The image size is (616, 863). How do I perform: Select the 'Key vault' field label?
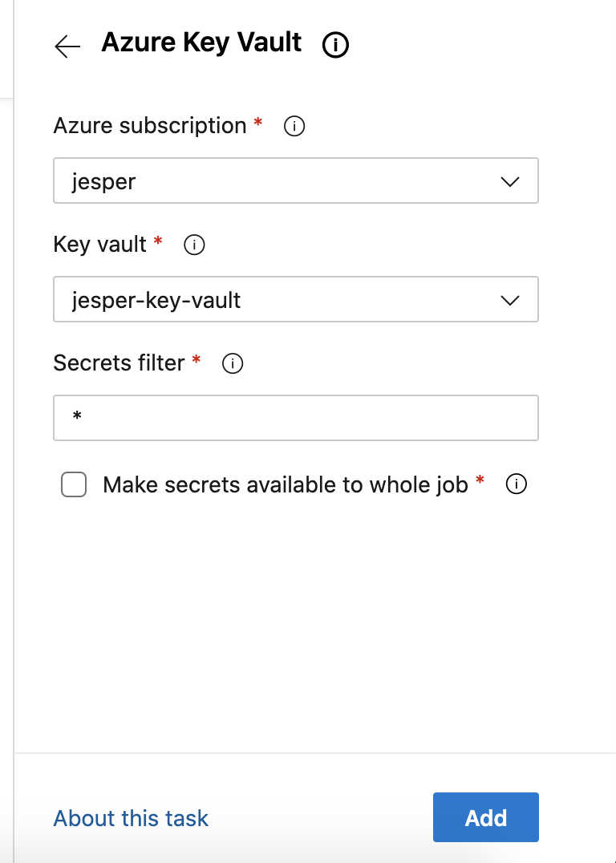click(99, 245)
